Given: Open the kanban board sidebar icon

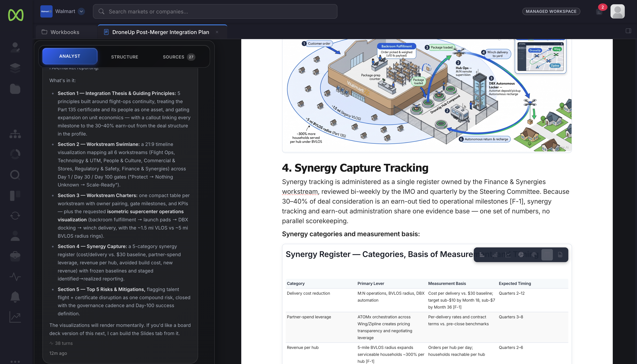Looking at the screenshot, I should pos(15,195).
